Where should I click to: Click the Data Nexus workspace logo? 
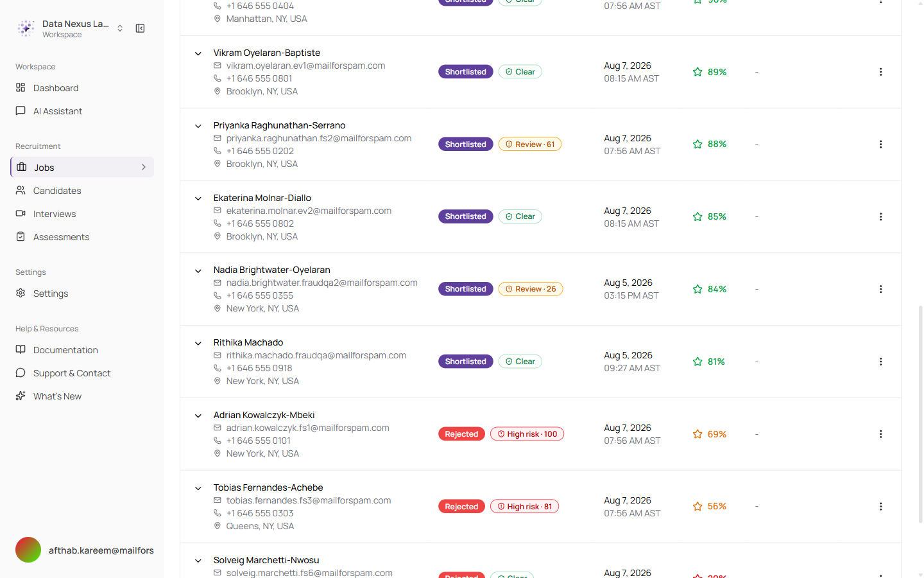26,28
